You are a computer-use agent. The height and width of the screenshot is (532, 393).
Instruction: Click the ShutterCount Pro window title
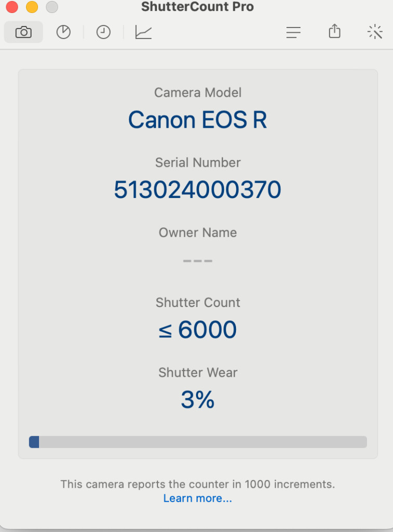(x=198, y=6)
